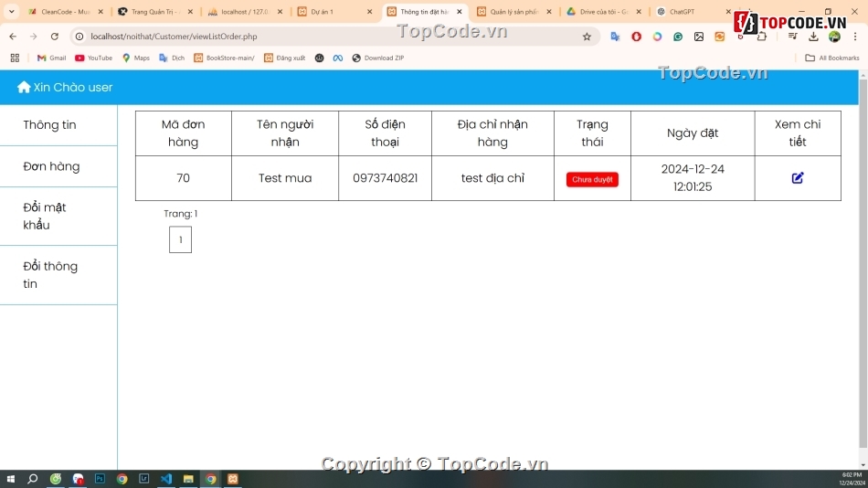This screenshot has height=488, width=868.
Task: Open Đơn hàng sidebar item
Action: [x=58, y=166]
